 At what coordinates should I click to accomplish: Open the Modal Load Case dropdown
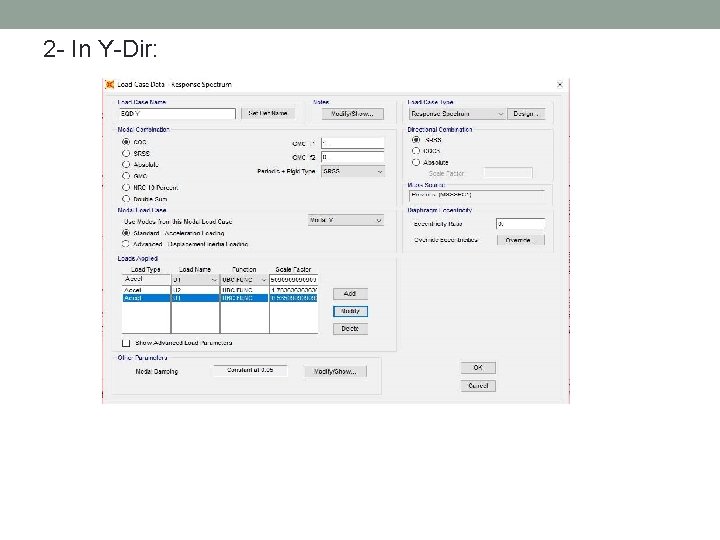[x=346, y=220]
